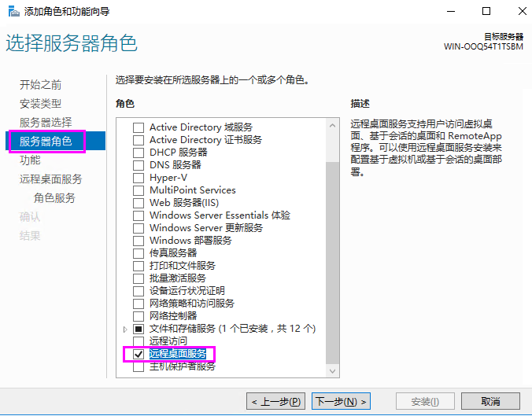Click the 下一步(N) button

coord(341,402)
